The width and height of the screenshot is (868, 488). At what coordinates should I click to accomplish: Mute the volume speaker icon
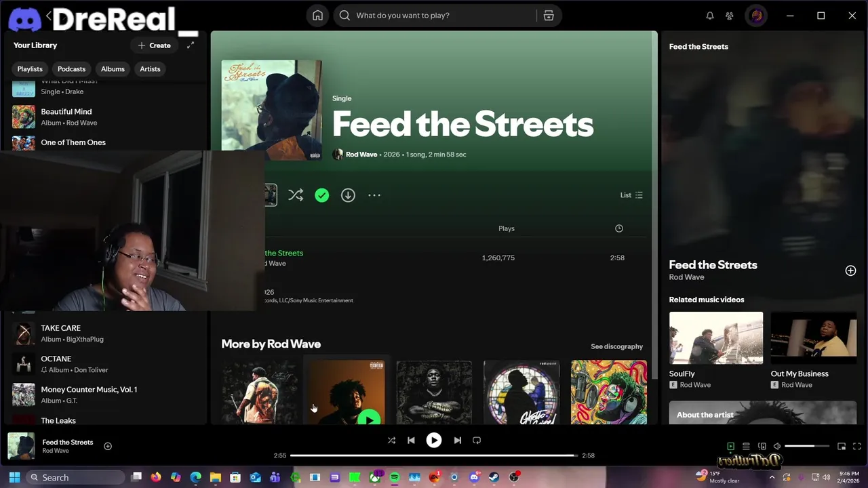(x=777, y=446)
